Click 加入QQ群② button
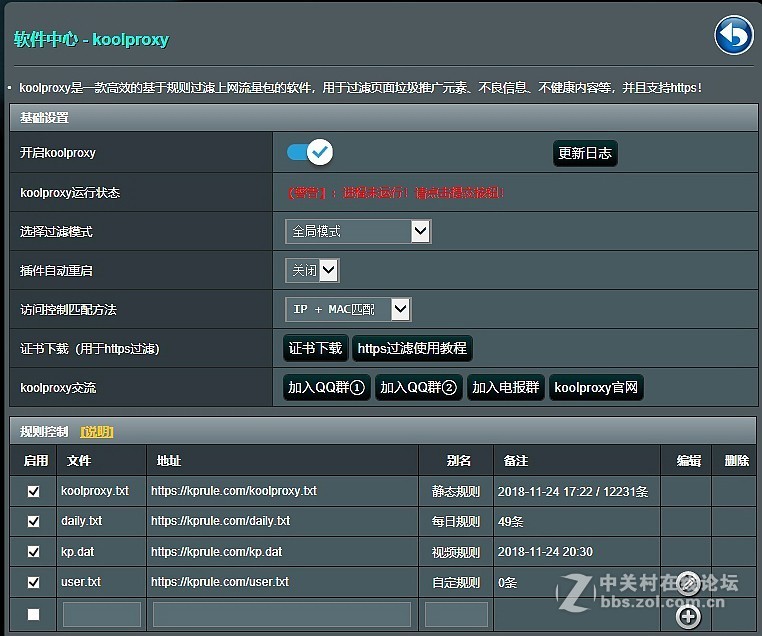 click(x=418, y=387)
